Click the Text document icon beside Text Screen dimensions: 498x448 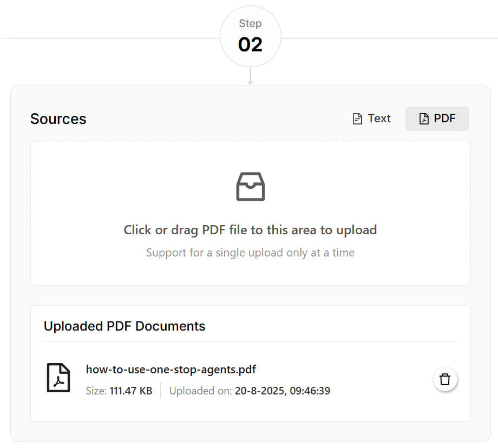point(357,118)
